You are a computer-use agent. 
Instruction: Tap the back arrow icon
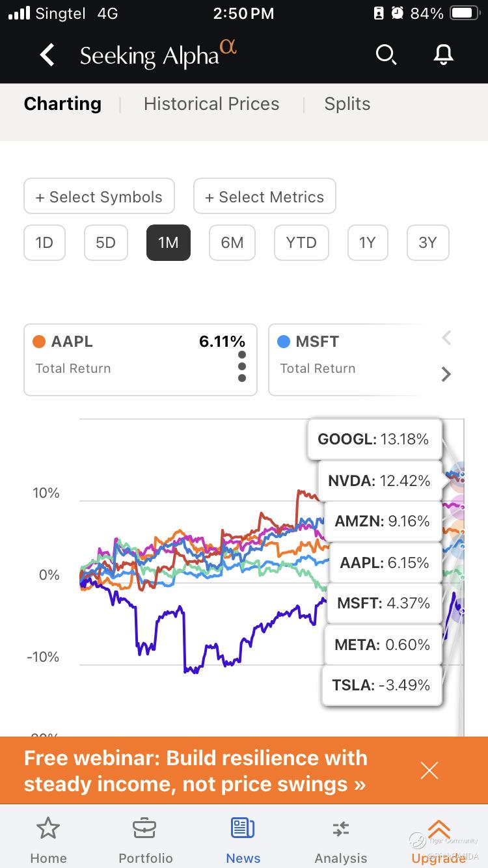click(x=47, y=55)
